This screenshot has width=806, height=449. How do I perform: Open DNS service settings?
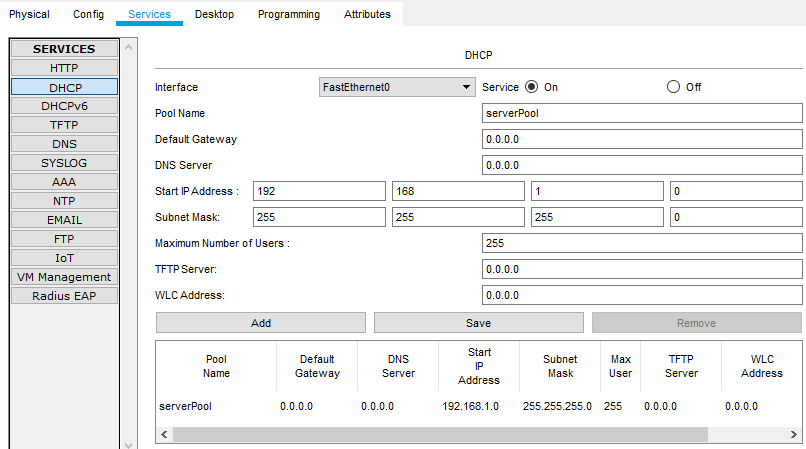coord(64,144)
